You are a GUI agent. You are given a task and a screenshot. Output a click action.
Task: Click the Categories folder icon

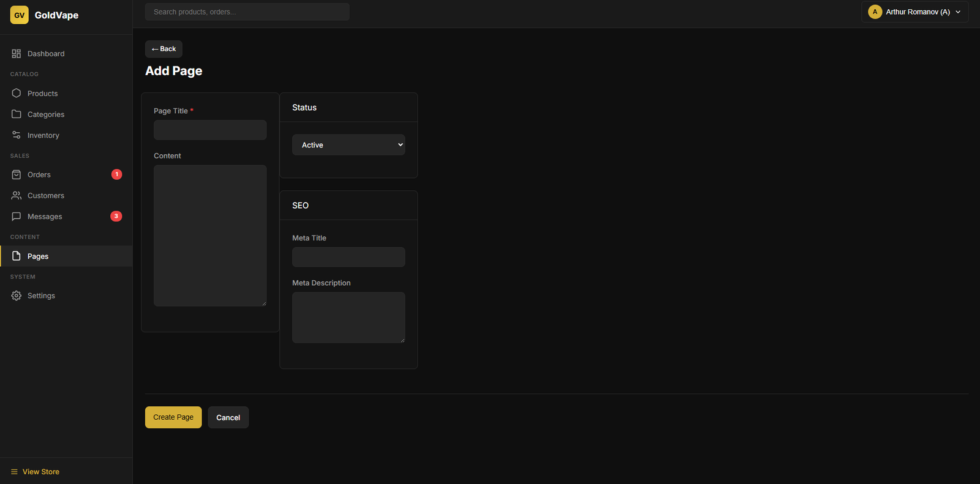[17, 114]
